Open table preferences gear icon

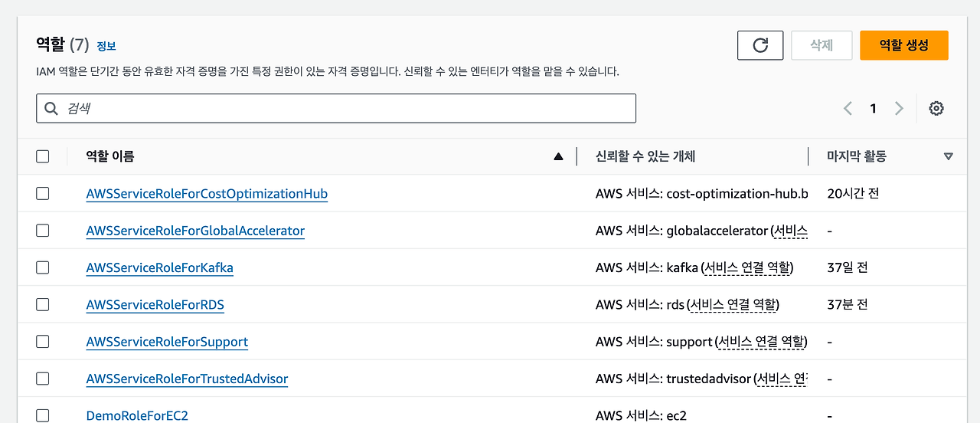(936, 109)
